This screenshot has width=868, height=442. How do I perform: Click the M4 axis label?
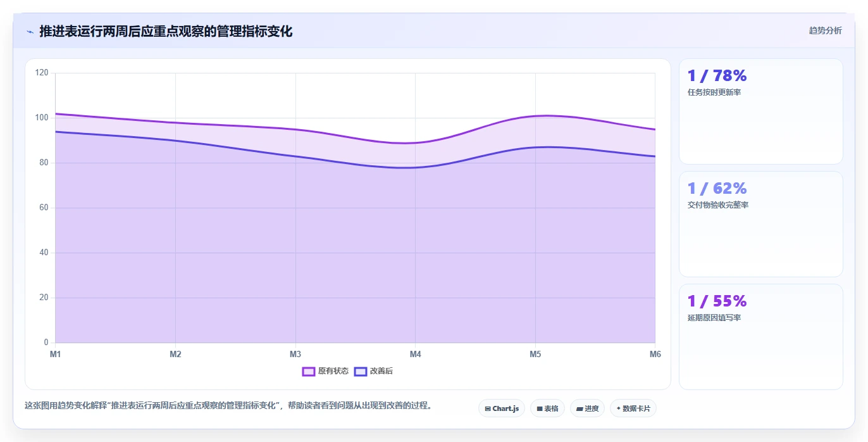click(415, 354)
